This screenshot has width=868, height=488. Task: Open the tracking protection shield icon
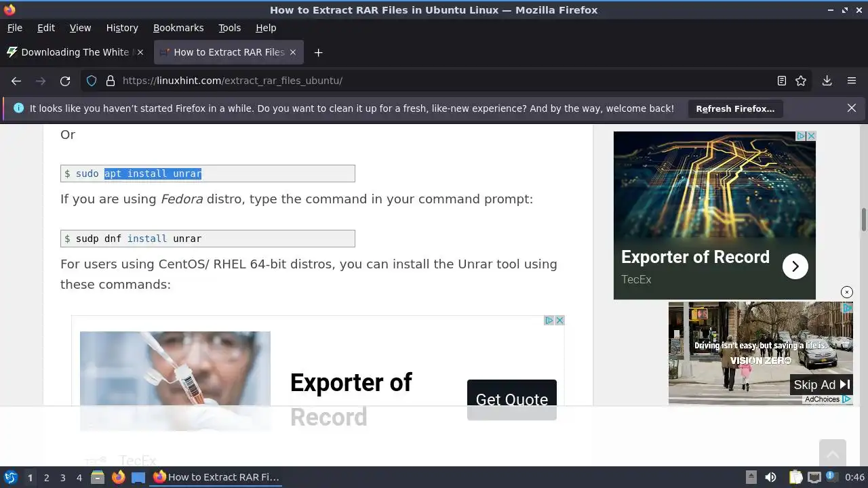pos(92,81)
